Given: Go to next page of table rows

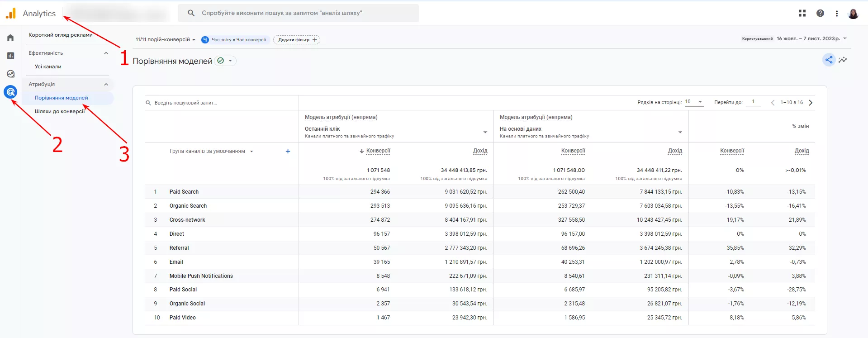Looking at the screenshot, I should tap(811, 103).
